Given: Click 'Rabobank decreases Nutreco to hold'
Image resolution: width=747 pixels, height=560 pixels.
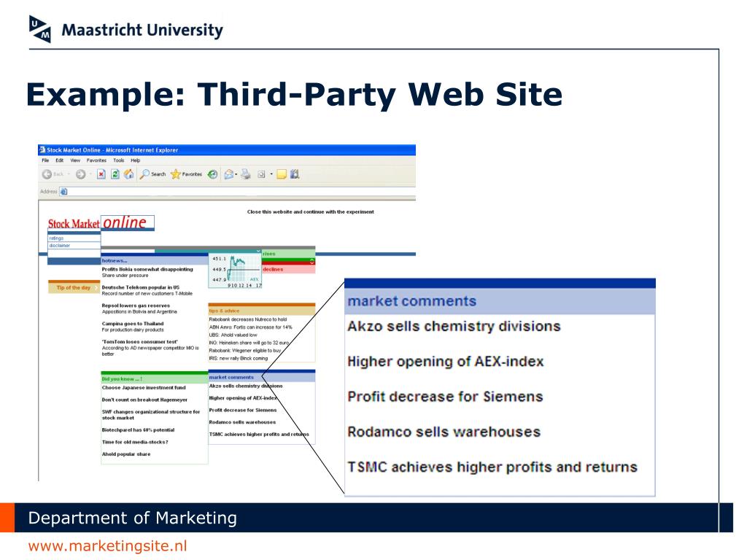Looking at the screenshot, I should pyautogui.click(x=248, y=319).
